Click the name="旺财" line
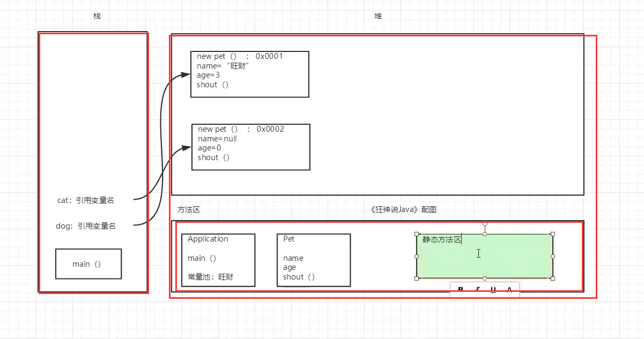644x339 pixels. [x=224, y=65]
